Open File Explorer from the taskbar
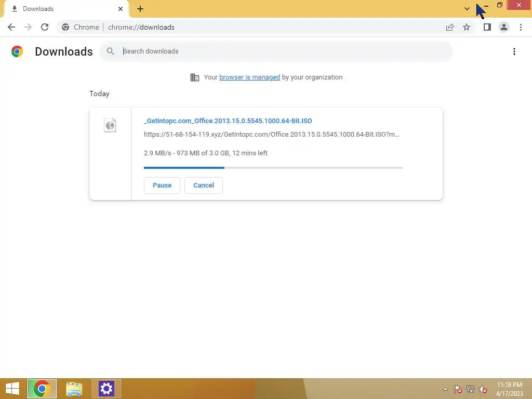The height and width of the screenshot is (399, 532). click(74, 389)
